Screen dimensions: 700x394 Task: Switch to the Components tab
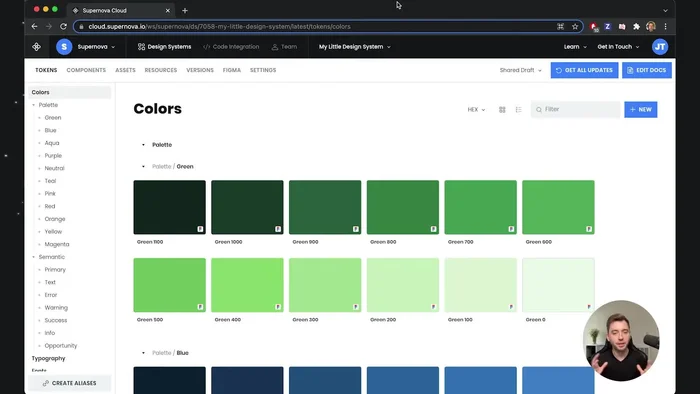coord(86,70)
